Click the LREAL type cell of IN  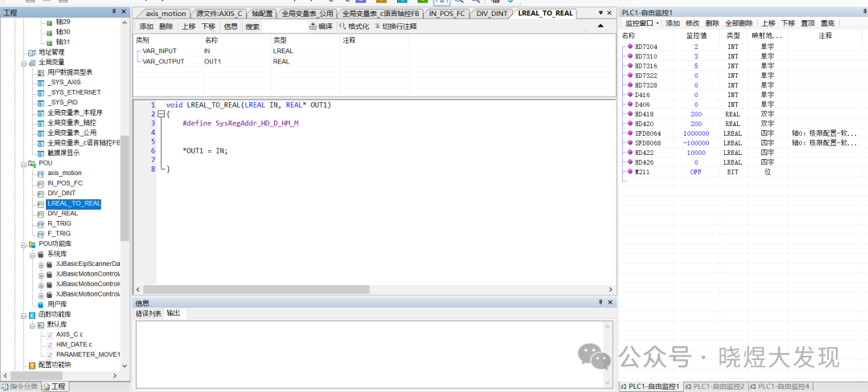305,51
